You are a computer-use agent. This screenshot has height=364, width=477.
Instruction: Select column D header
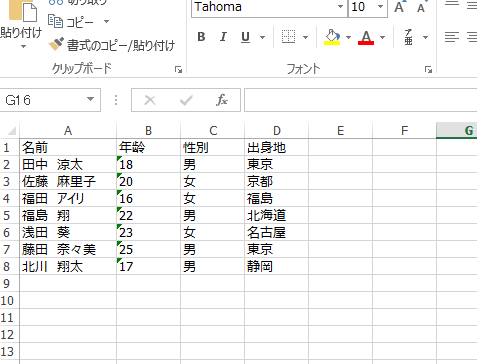click(x=277, y=131)
